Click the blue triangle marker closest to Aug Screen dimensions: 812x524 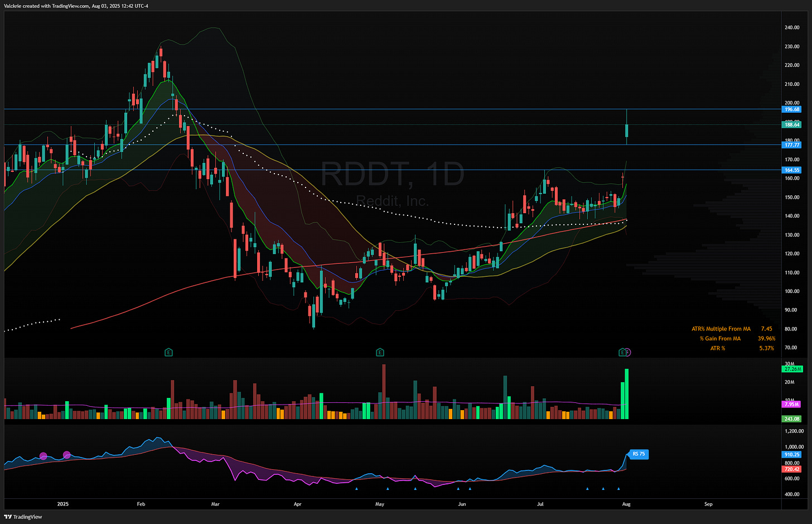[618, 489]
